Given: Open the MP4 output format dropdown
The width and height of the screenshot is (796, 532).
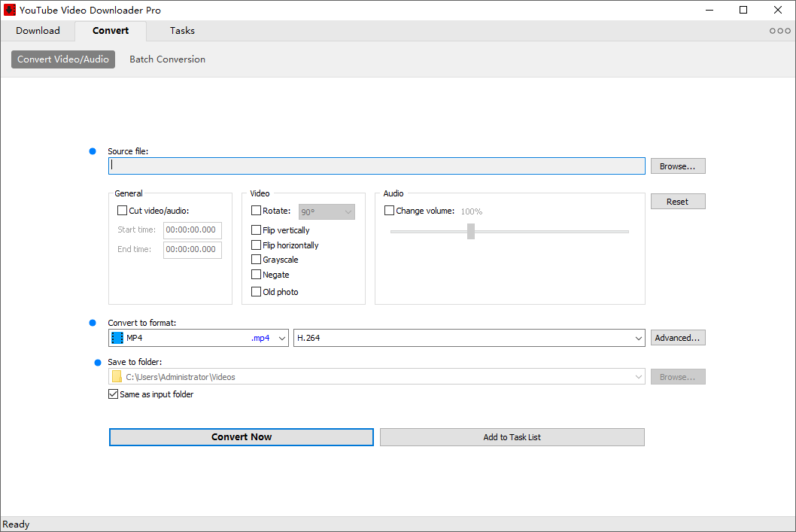Looking at the screenshot, I should tap(280, 337).
